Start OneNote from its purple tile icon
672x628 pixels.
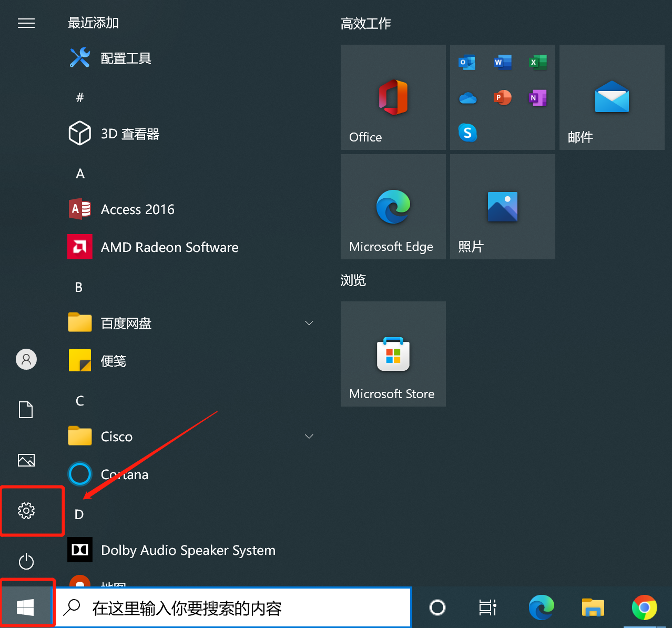click(537, 97)
